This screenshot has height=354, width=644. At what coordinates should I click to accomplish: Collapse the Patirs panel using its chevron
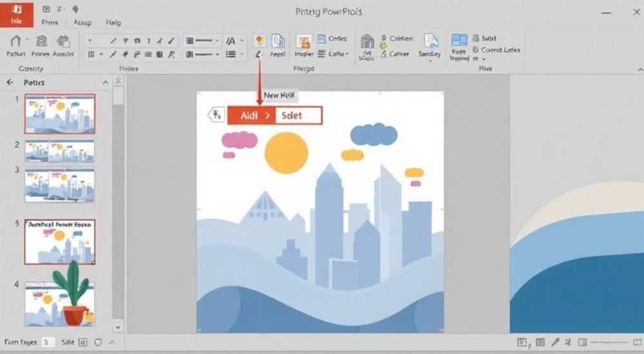(106, 82)
